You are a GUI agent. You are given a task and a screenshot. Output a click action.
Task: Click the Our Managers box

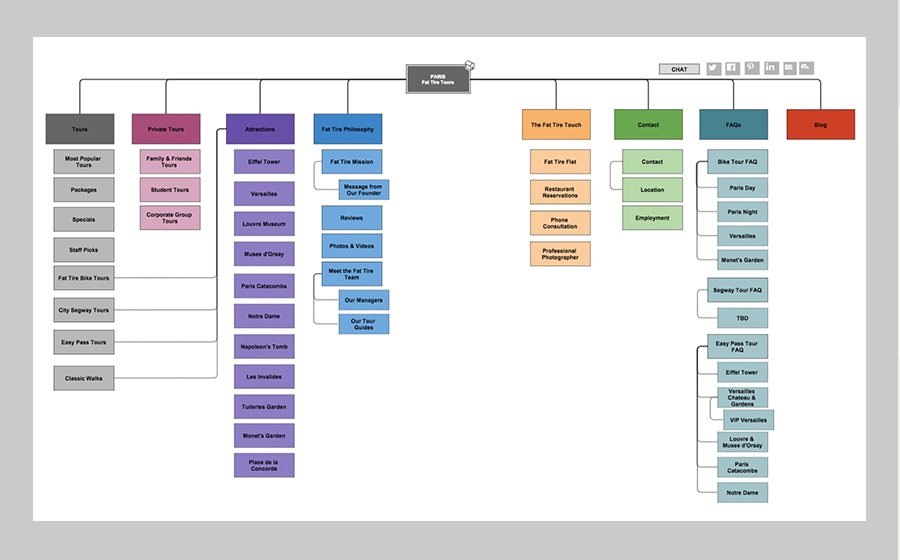(x=363, y=300)
